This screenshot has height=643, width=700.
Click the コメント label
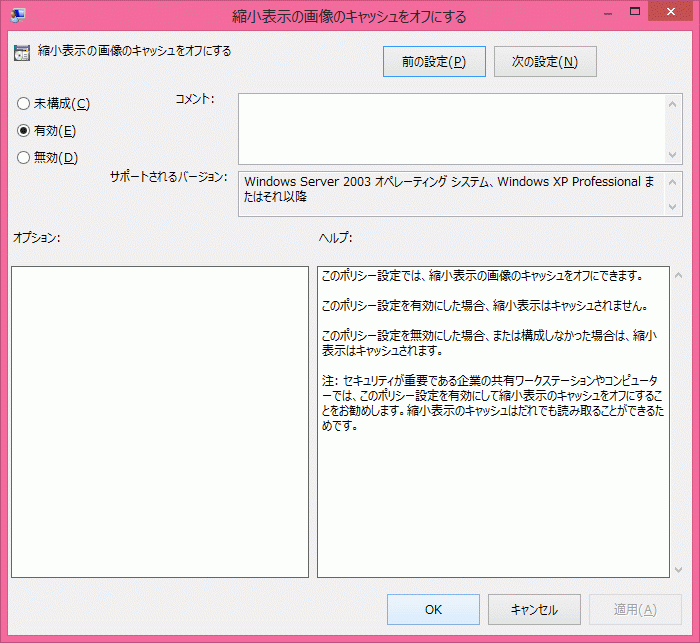[195, 99]
